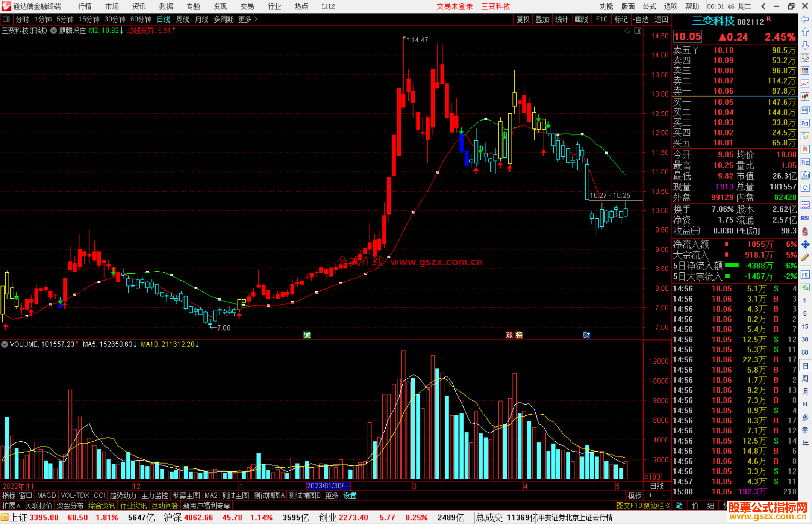This screenshot has height=524, width=812.
Task: Click the RSI indicator sidebar icon
Action: click(805, 218)
